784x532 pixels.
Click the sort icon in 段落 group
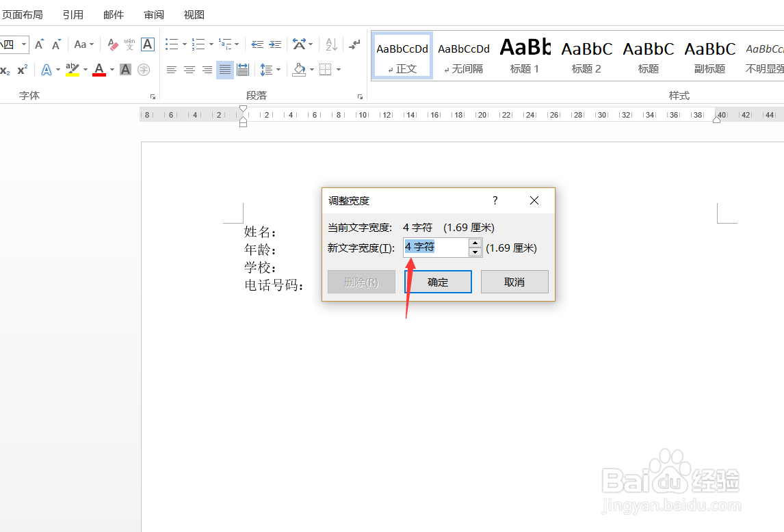pyautogui.click(x=331, y=44)
